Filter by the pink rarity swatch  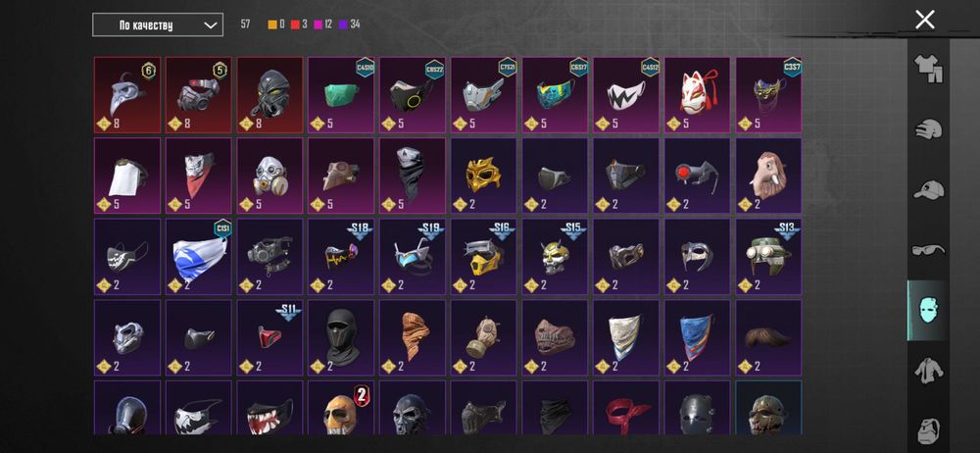pos(318,25)
